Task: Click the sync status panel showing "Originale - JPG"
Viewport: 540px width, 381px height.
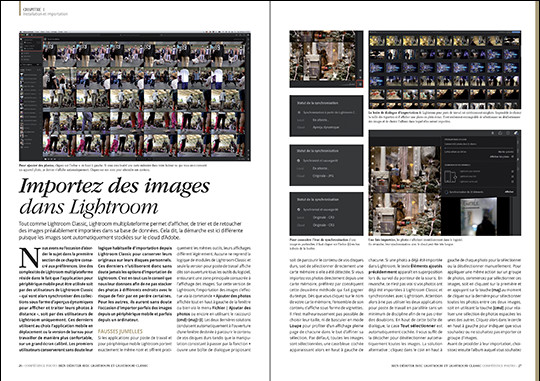Action: click(x=326, y=165)
